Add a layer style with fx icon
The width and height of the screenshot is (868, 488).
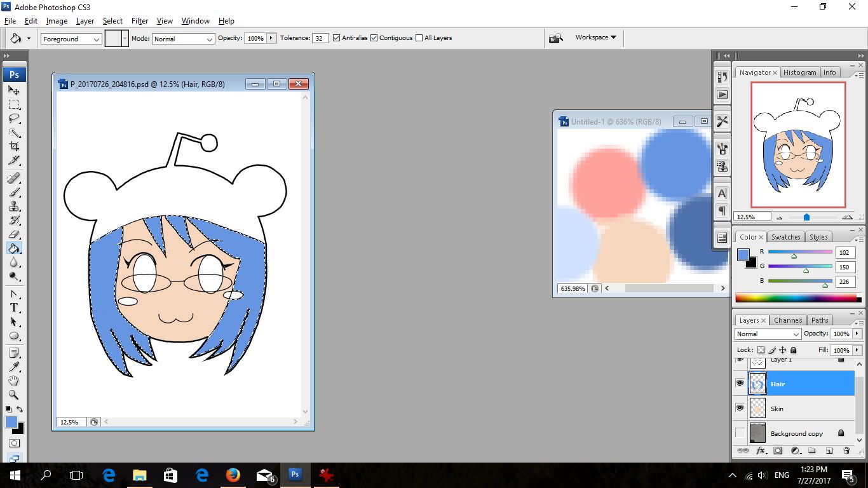[x=761, y=451]
